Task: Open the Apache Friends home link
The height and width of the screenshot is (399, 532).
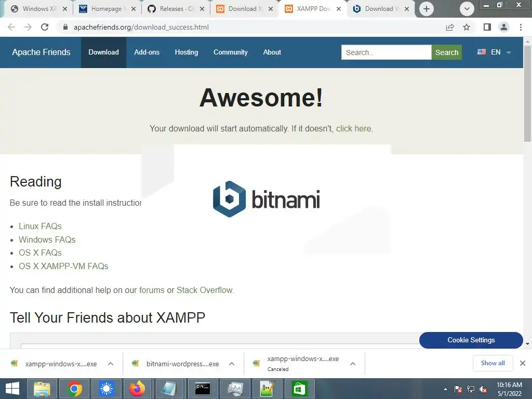Action: click(x=41, y=52)
